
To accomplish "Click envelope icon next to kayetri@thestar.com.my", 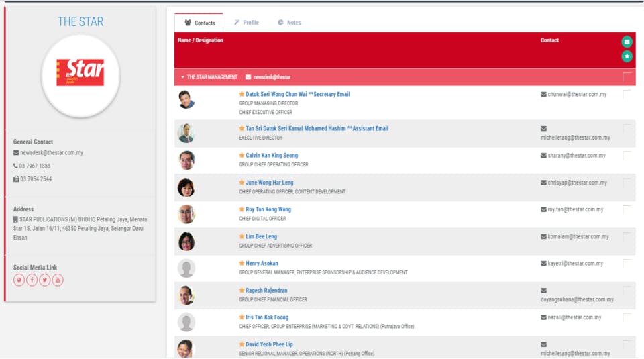I will pyautogui.click(x=543, y=264).
